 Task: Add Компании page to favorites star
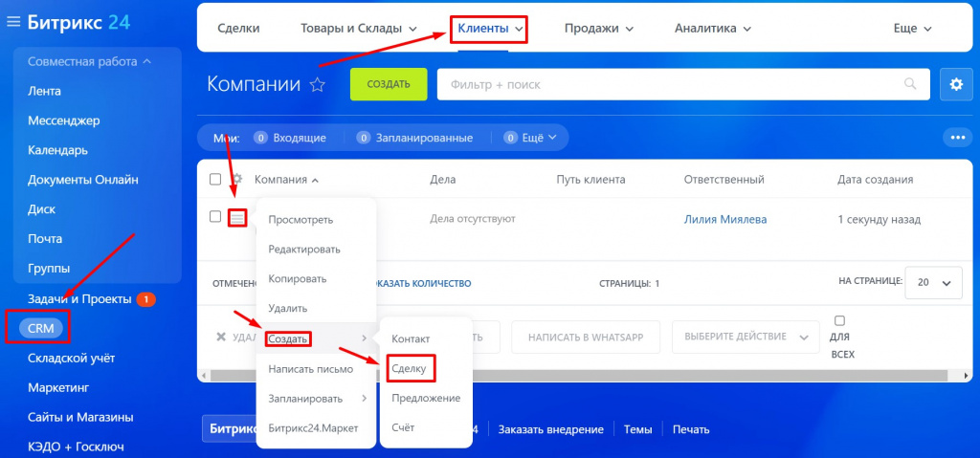(318, 85)
